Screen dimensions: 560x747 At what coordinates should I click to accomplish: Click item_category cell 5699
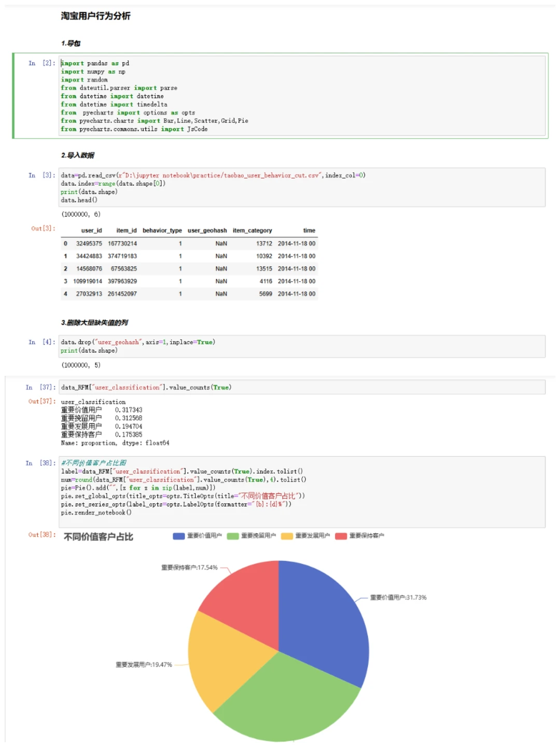265,294
